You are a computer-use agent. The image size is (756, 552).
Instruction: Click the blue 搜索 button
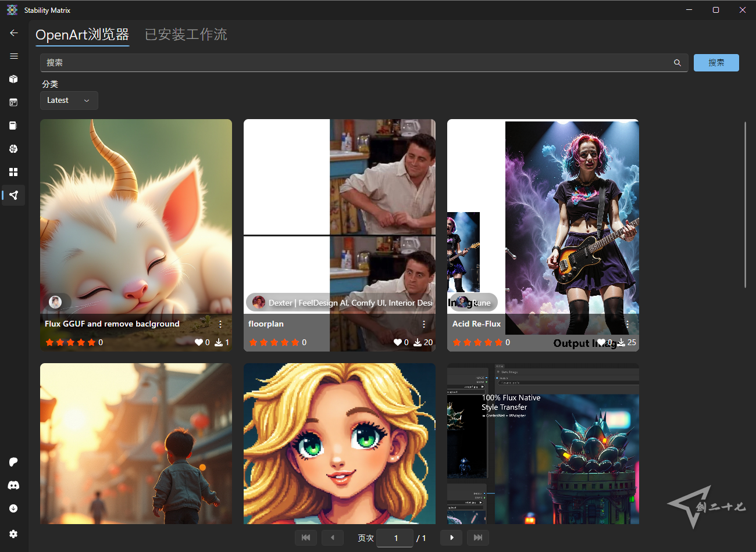pos(716,63)
